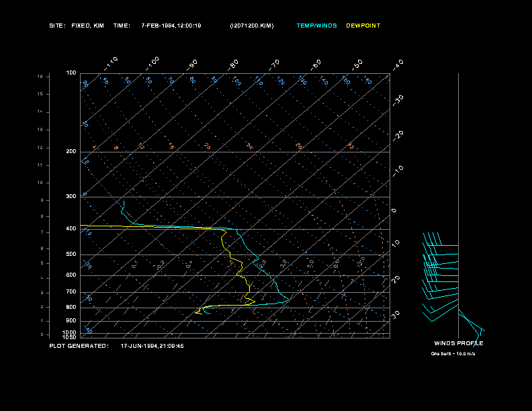The image size is (532, 411).
Task: Click the PLOT GENERATED label
Action: 79,346
